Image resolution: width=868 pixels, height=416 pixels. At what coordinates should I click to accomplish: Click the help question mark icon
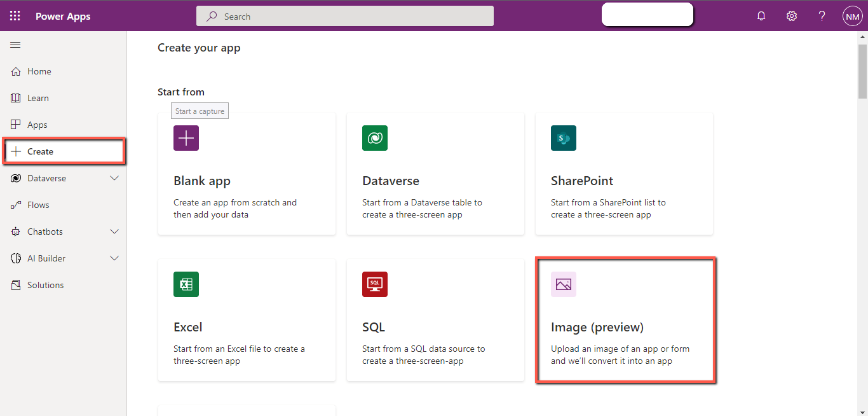[x=822, y=17]
